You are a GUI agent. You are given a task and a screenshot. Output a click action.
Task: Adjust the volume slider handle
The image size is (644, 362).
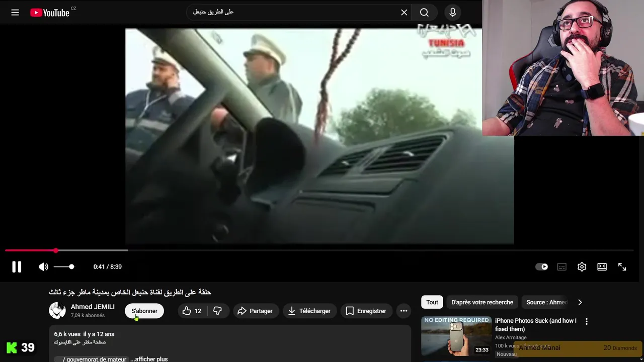pyautogui.click(x=71, y=267)
